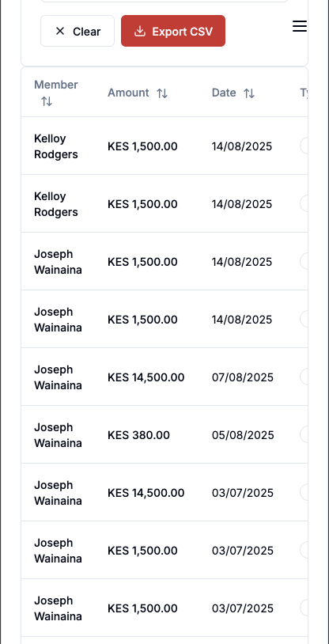The width and height of the screenshot is (329, 644).
Task: Click the Clear button label
Action: [x=87, y=32]
